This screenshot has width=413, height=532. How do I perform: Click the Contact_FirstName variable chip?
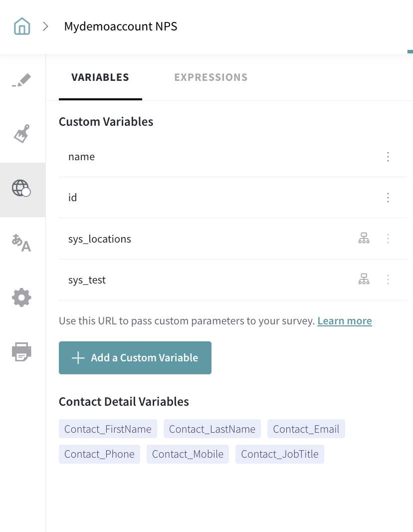(108, 429)
